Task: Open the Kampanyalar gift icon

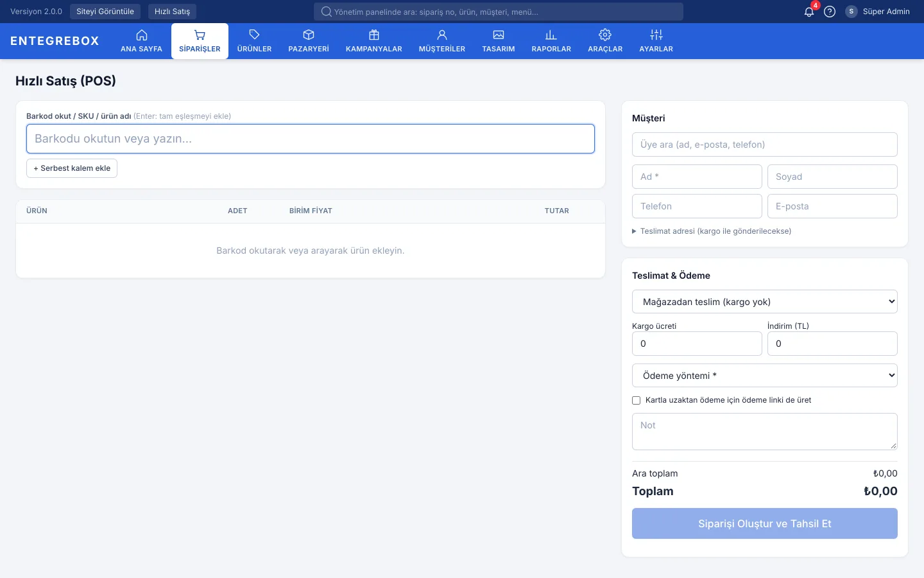Action: click(x=374, y=35)
